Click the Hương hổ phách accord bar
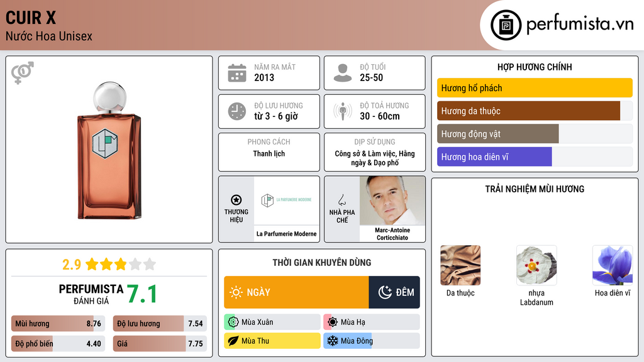The height and width of the screenshot is (362, 644). point(535,88)
